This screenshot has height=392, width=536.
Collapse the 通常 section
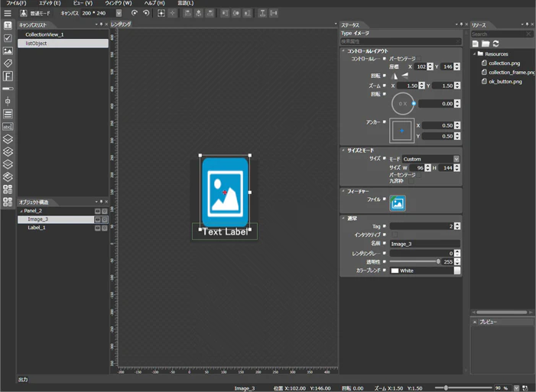[343, 218]
